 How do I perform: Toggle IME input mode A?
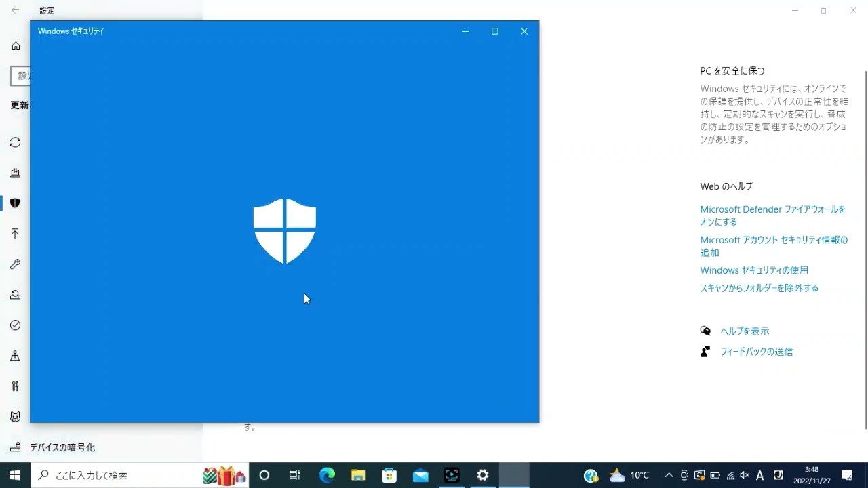coord(760,475)
